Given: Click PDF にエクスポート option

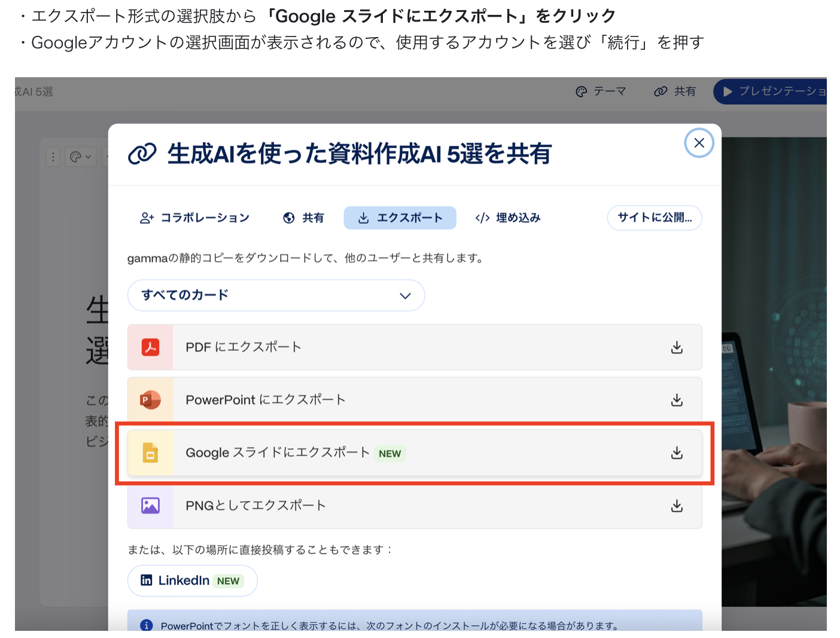Looking at the screenshot, I should (415, 347).
